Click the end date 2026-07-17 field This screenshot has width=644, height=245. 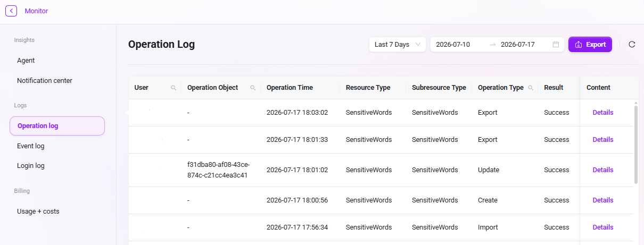click(x=518, y=45)
